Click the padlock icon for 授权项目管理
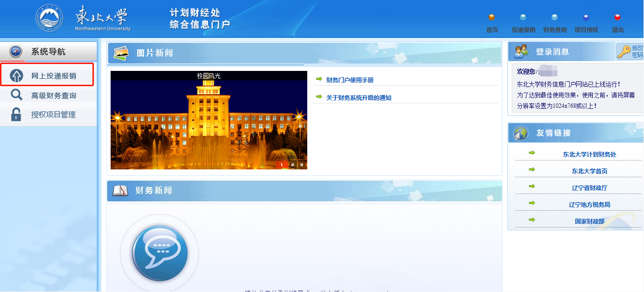Viewport: 644px width, 292px height. 17,115
